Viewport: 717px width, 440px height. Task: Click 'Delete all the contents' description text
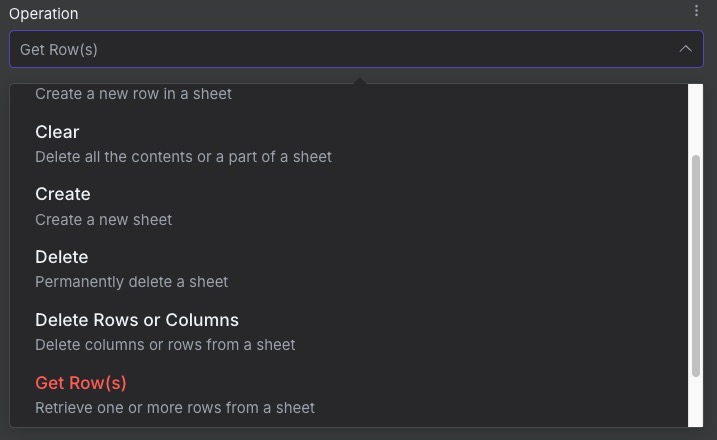point(183,157)
